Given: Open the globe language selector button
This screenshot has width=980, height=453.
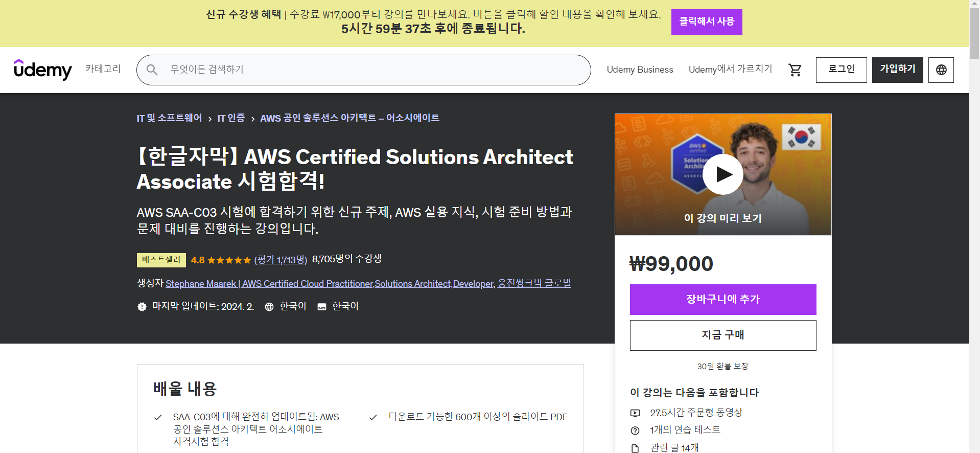Looking at the screenshot, I should [941, 70].
